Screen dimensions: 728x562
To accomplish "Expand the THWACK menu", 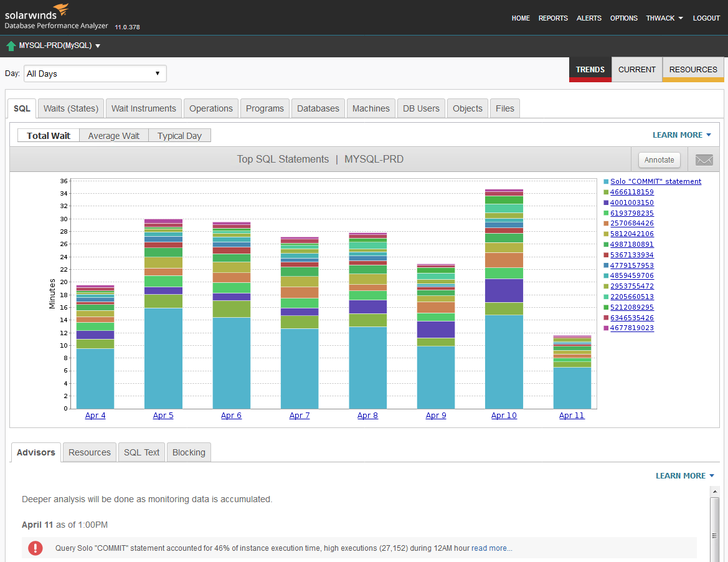I will [664, 18].
